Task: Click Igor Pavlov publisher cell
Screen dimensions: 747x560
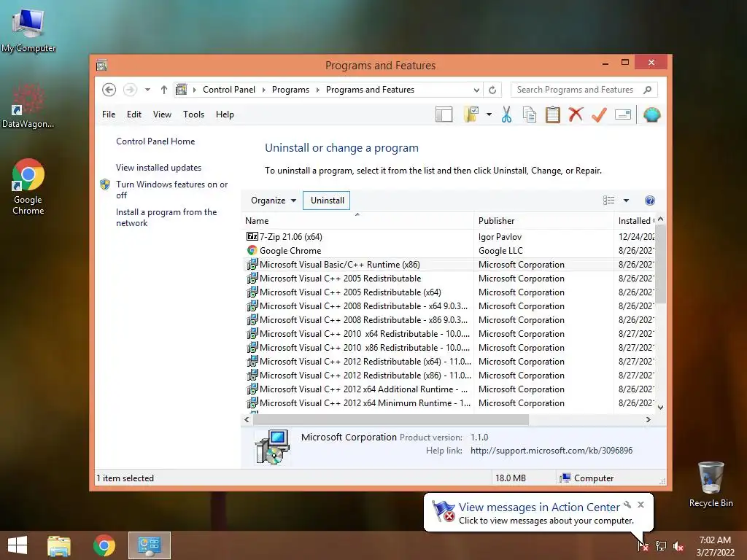Action: [x=500, y=237]
